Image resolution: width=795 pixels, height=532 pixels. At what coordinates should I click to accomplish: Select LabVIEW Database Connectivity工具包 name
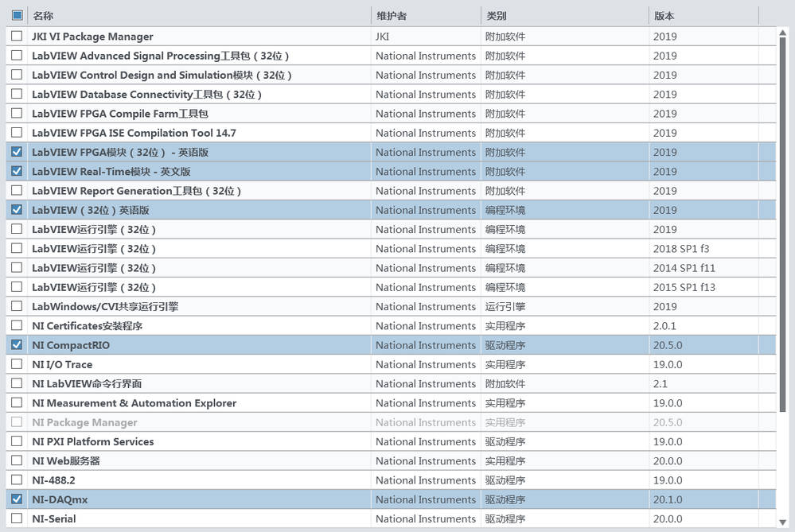(x=146, y=95)
